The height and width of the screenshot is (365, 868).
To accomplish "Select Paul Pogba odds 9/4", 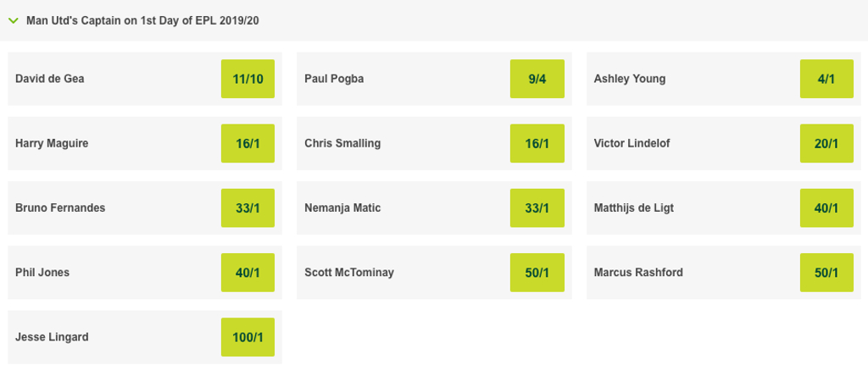I will (x=537, y=79).
